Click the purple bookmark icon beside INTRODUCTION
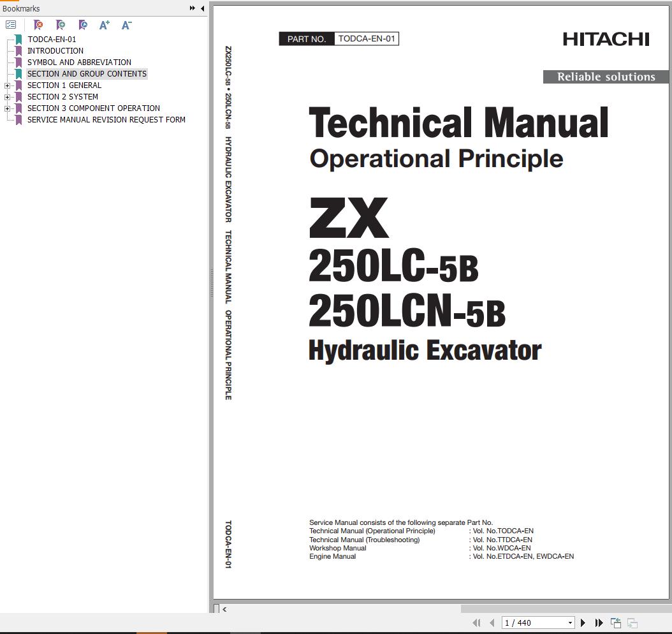 19,51
